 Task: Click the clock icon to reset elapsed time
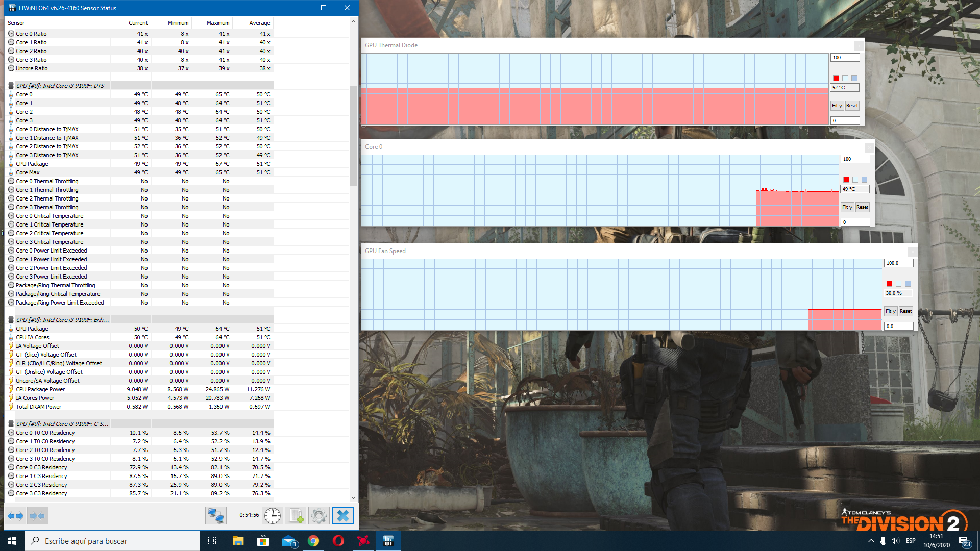click(273, 516)
